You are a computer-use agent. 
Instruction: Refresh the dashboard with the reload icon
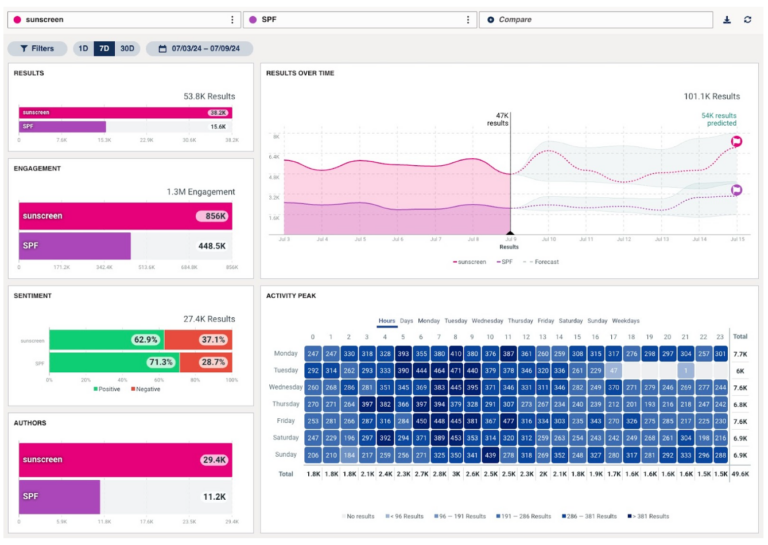[747, 20]
